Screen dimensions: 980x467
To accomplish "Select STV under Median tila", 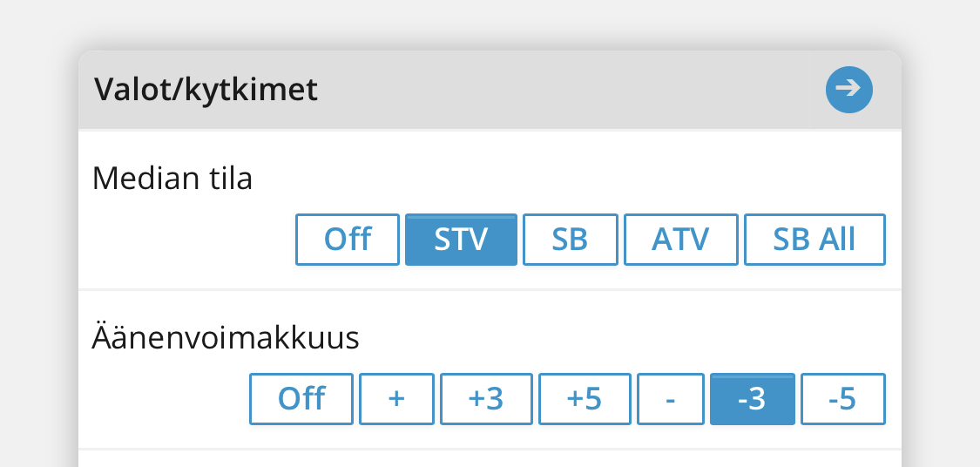I will [461, 239].
